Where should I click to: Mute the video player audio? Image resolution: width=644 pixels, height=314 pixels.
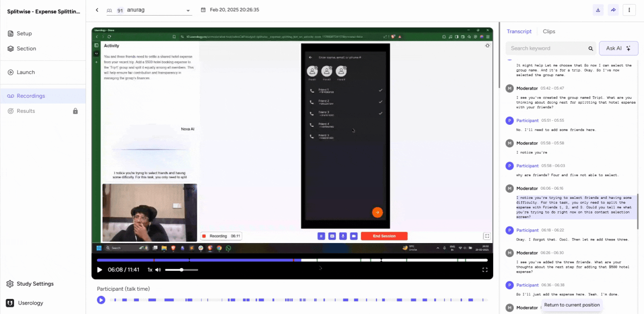[x=158, y=270]
